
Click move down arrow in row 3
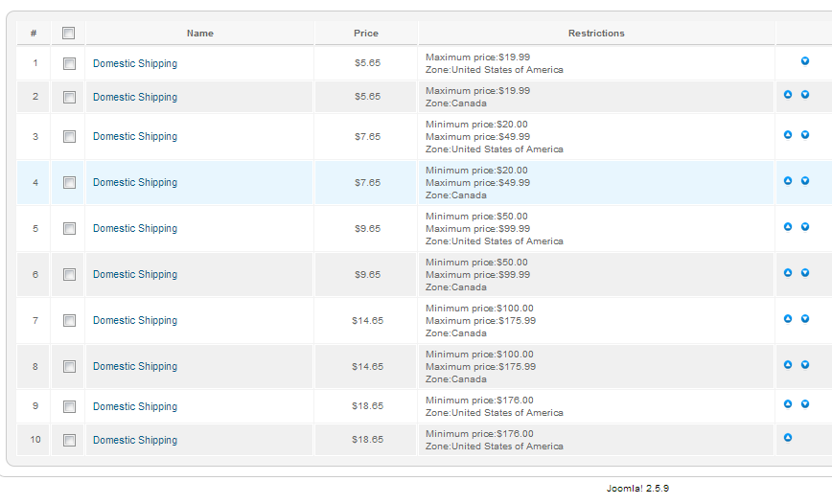[805, 135]
